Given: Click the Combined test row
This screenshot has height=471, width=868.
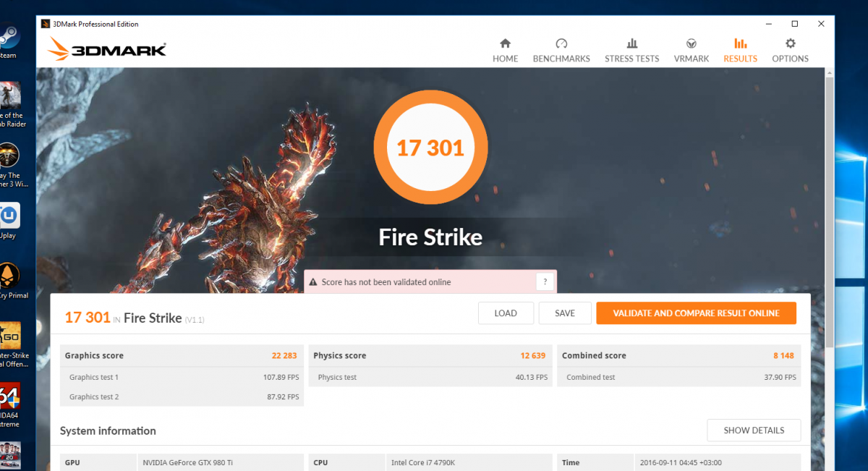Looking at the screenshot, I should click(x=680, y=377).
